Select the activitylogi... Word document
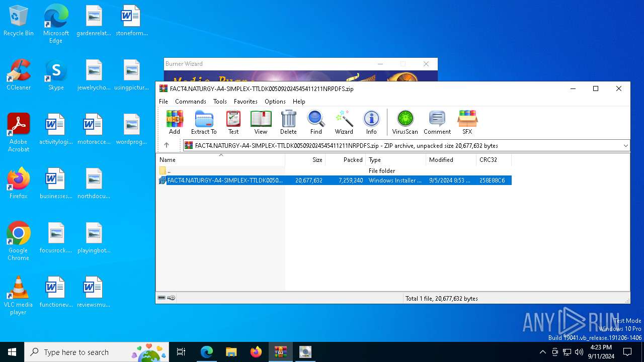The height and width of the screenshot is (362, 644). tap(56, 129)
